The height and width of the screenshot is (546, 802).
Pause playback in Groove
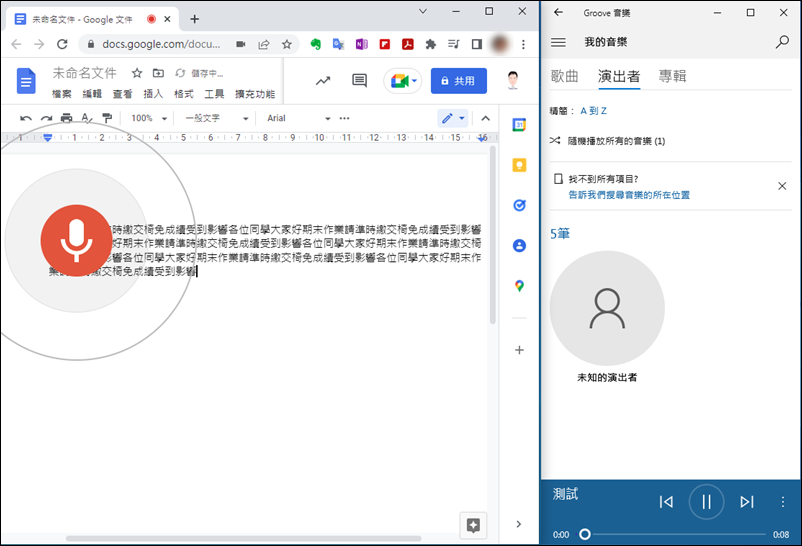pos(706,502)
